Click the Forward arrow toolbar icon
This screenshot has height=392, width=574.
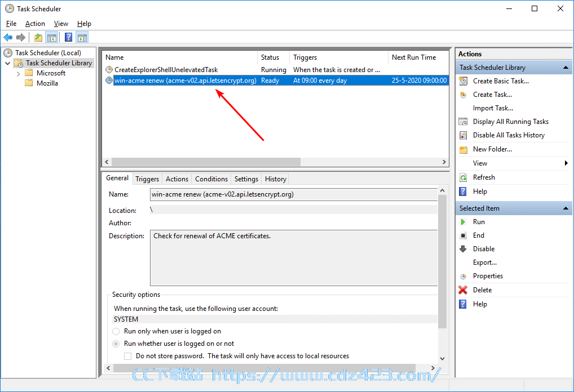(x=21, y=37)
